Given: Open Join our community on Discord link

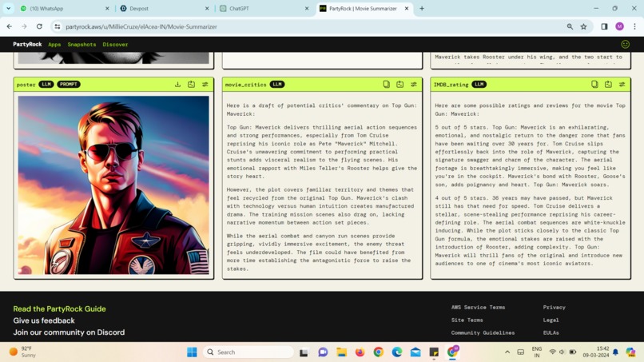Looking at the screenshot, I should [x=69, y=332].
